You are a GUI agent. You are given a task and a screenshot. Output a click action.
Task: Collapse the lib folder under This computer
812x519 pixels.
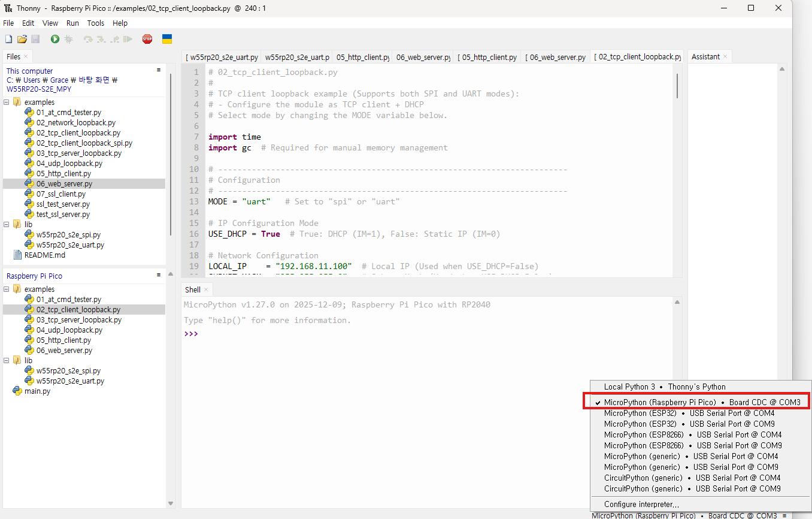tap(7, 224)
